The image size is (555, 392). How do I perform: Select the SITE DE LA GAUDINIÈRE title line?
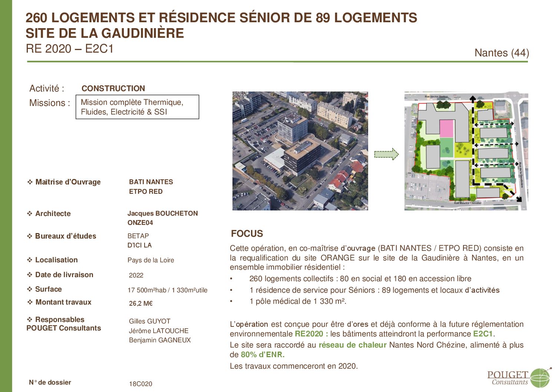coord(105,33)
